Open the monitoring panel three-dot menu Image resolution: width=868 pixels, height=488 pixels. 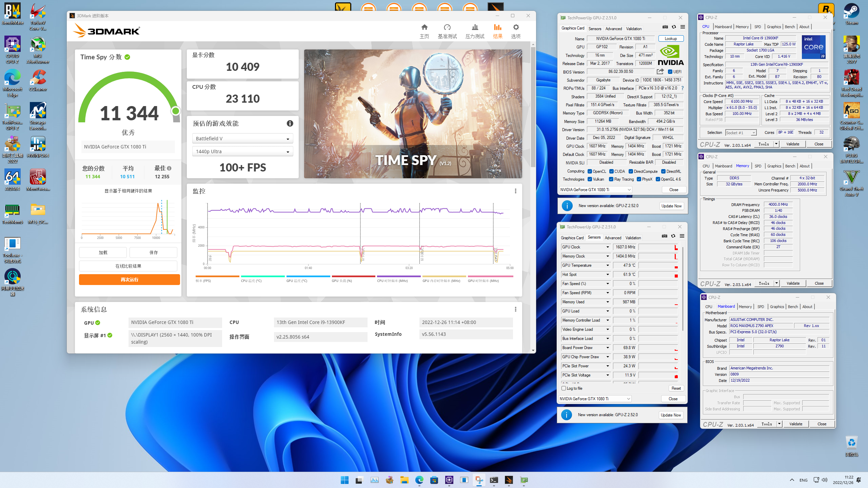click(515, 191)
